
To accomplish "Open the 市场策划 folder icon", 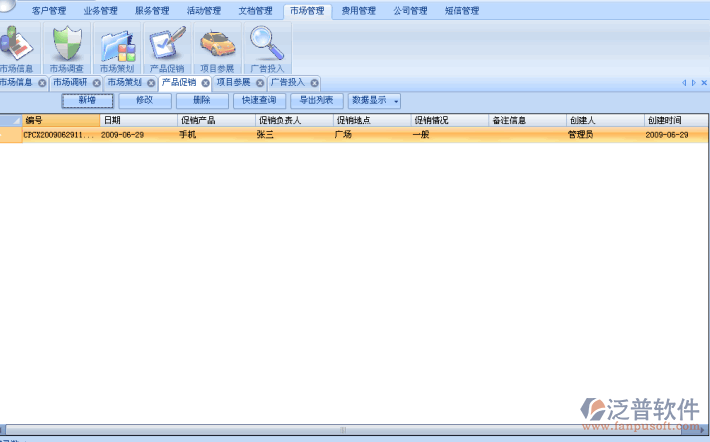I will 117,48.
